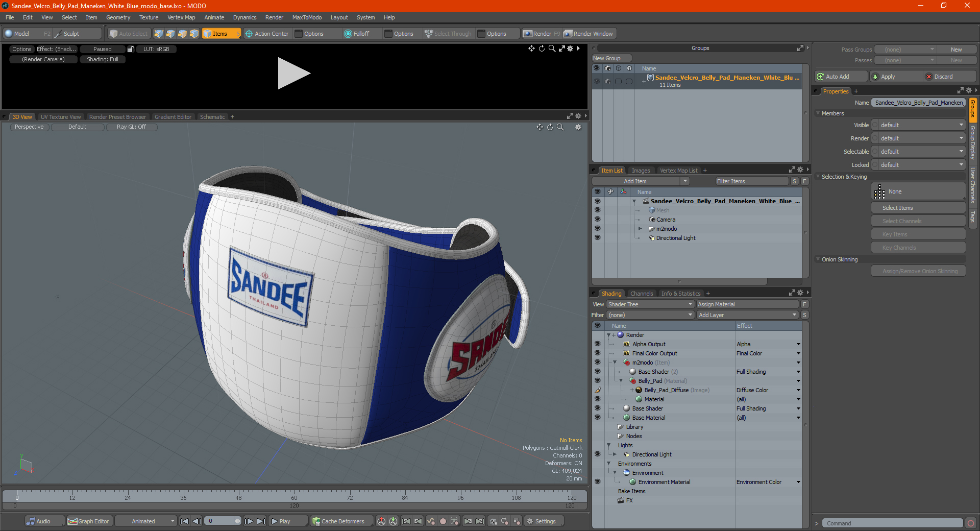Open Shader Tree view dropdown

pos(650,304)
